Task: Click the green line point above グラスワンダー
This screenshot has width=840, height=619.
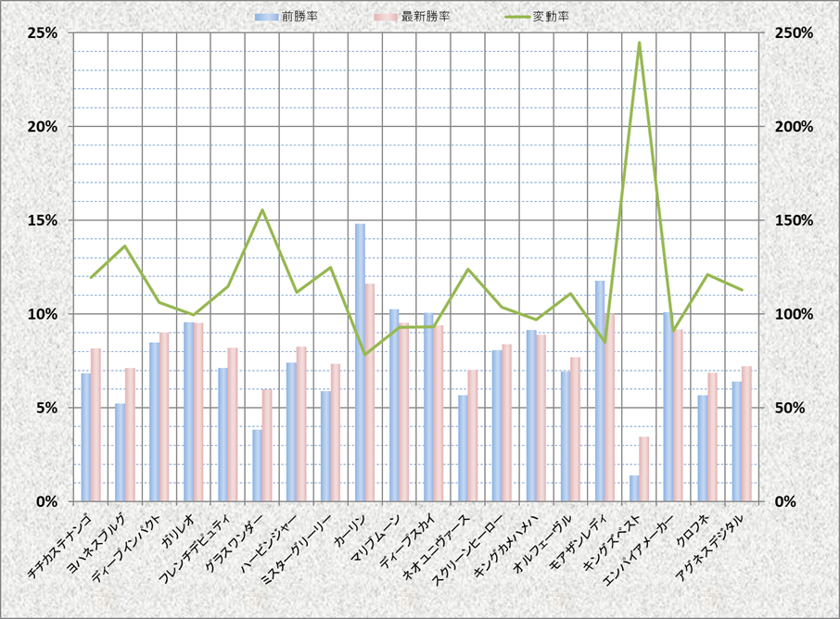Action: (261, 210)
